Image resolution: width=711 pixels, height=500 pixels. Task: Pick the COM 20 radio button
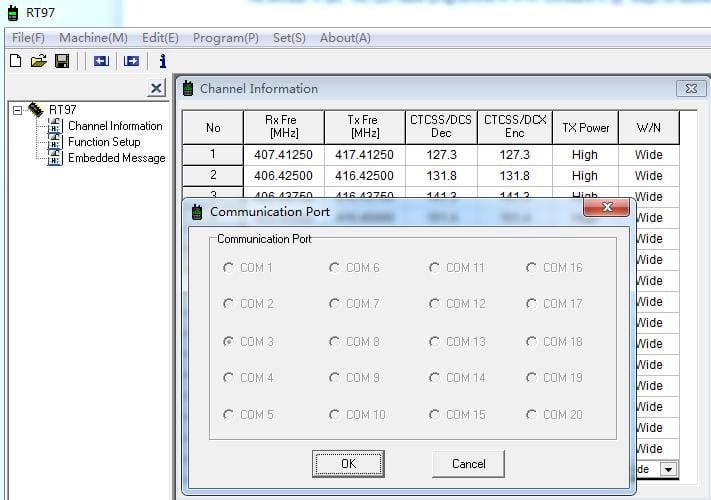coord(532,415)
